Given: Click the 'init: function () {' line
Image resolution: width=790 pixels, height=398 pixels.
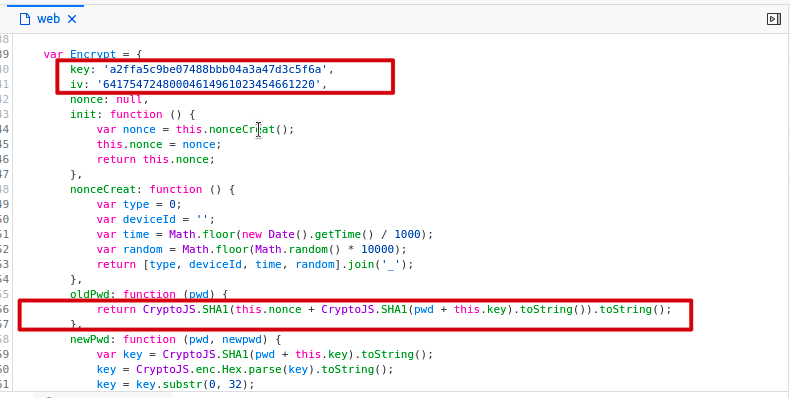Looking at the screenshot, I should coord(133,114).
